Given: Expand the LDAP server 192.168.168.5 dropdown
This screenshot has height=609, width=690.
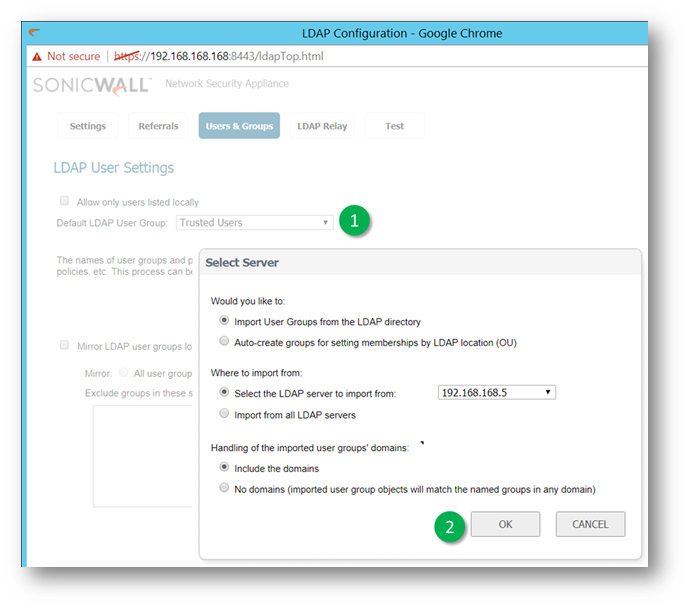Looking at the screenshot, I should tap(497, 393).
